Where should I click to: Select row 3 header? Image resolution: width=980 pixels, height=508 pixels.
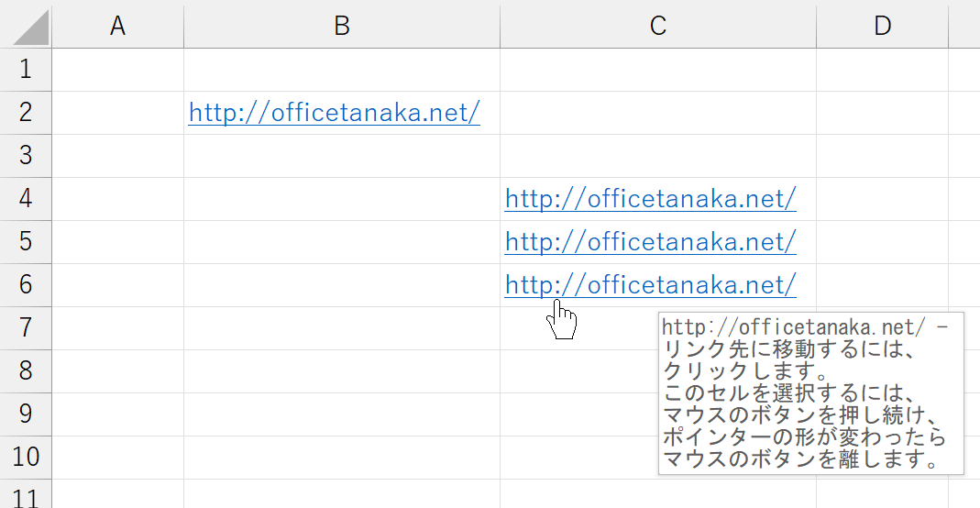click(26, 156)
